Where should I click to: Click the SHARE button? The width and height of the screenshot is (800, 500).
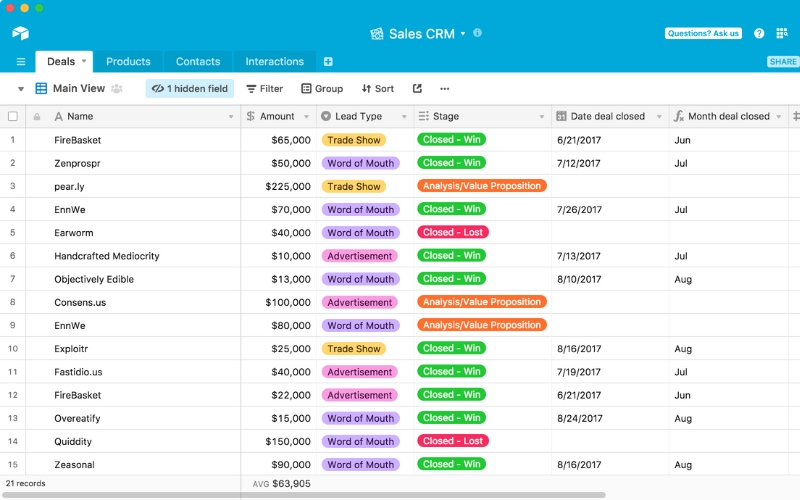click(784, 62)
